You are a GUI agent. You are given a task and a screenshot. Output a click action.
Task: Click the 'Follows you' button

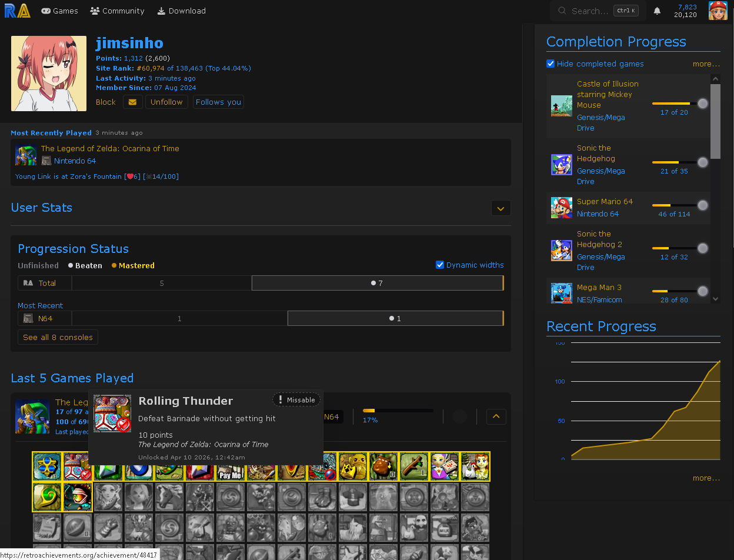(218, 102)
